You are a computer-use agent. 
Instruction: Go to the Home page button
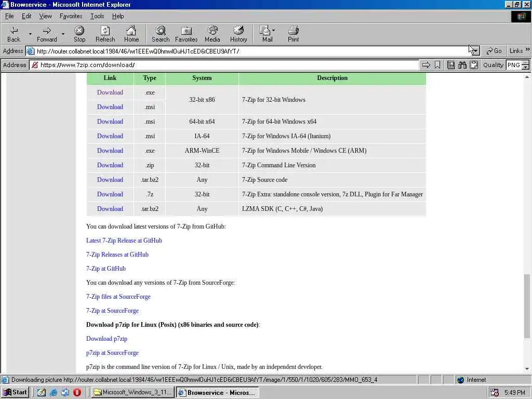(x=131, y=34)
